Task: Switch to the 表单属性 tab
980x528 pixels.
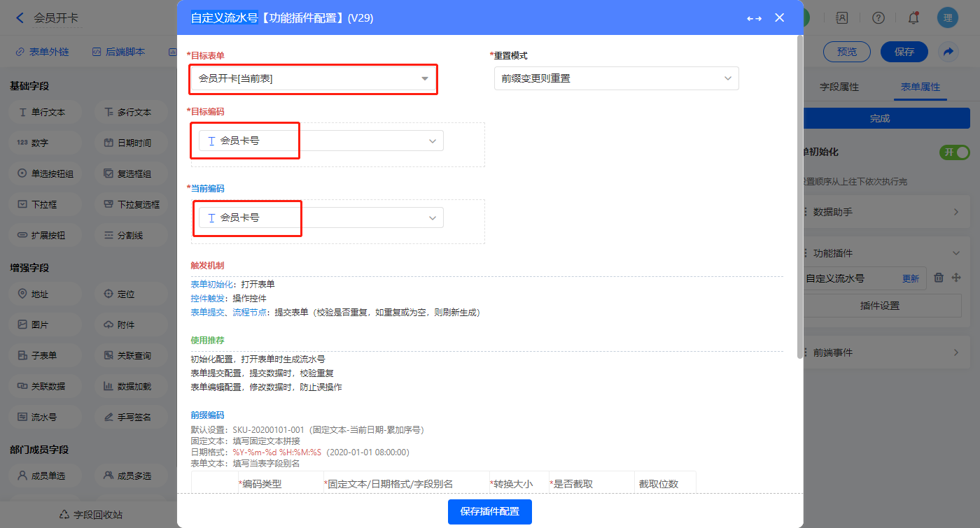Action: tap(920, 87)
